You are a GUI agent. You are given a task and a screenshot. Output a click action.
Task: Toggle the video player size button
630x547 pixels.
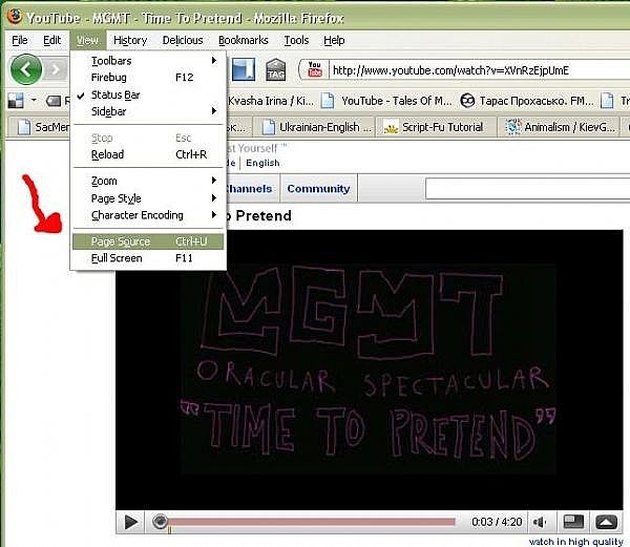(x=573, y=522)
